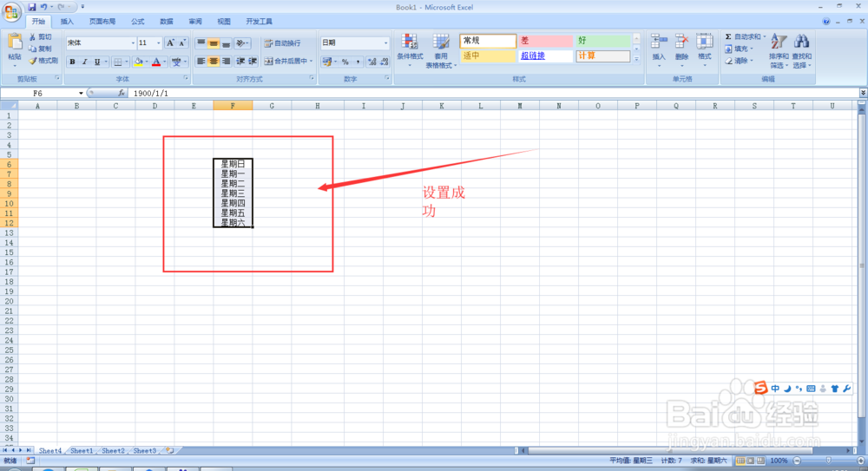The image size is (868, 471).
Task: Apply the 差 bad cell style
Action: click(545, 41)
